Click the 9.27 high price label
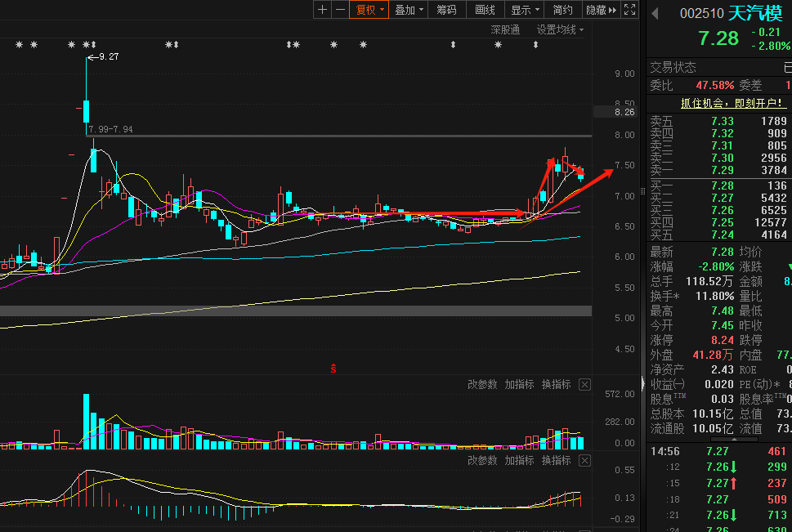Viewport: 792px width, 532px height. tap(109, 56)
